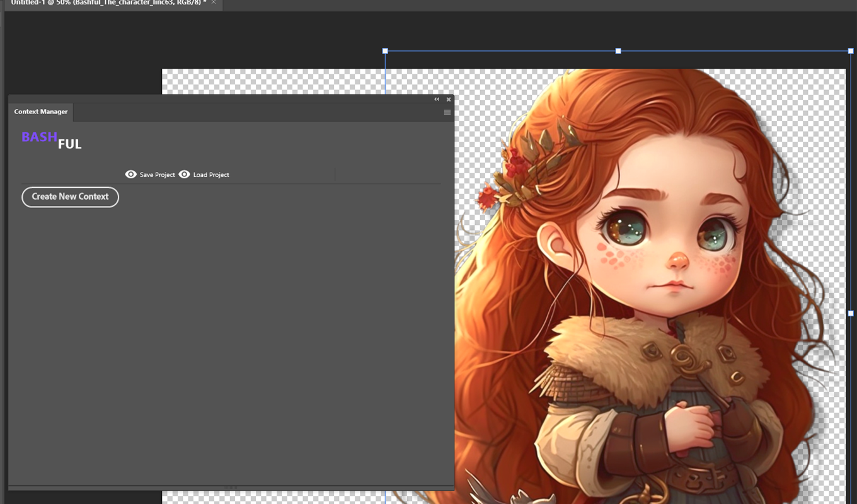This screenshot has height=504, width=857.
Task: Click the right-middle transform handle
Action: (x=851, y=313)
